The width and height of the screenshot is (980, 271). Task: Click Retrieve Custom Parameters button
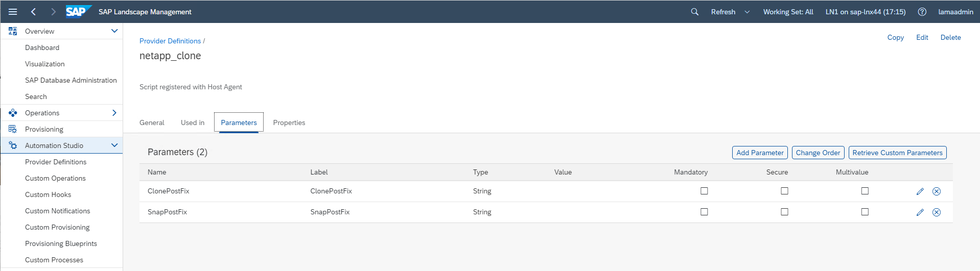coord(897,153)
